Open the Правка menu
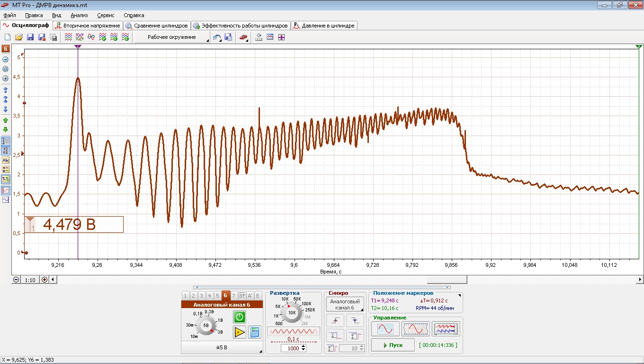The width and height of the screenshot is (644, 364). pyautogui.click(x=34, y=15)
